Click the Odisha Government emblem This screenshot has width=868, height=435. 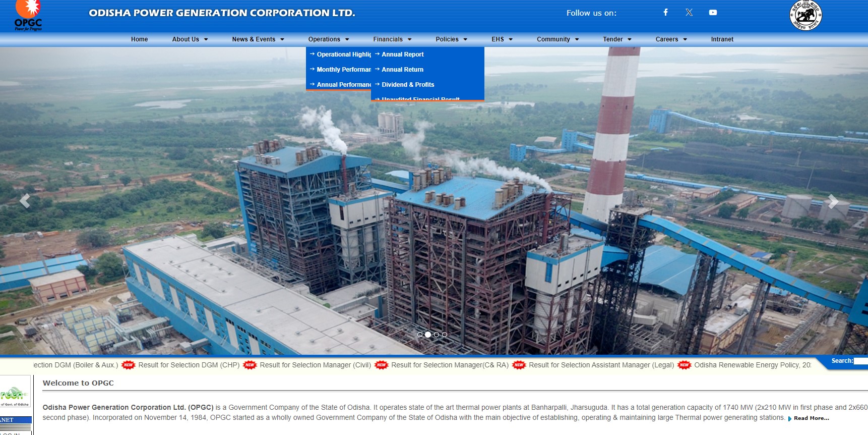(x=805, y=16)
